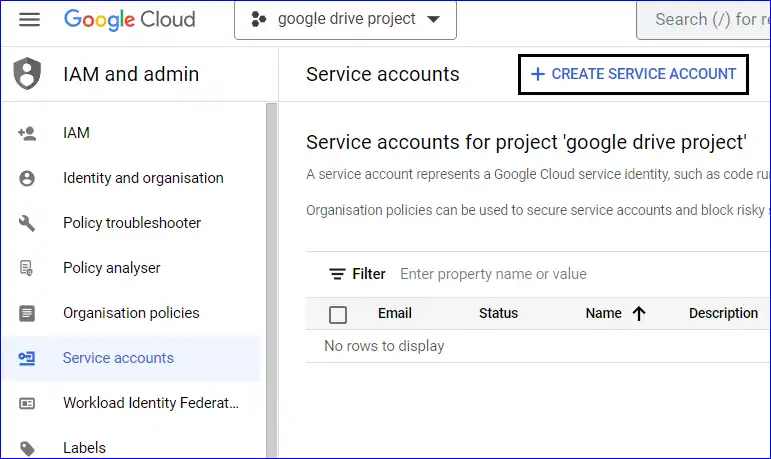771x459 pixels.
Task: Tick the select-all rows checkbox
Action: (338, 315)
